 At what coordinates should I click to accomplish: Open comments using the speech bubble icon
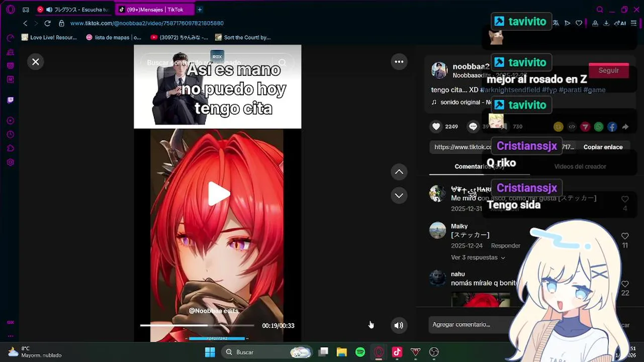point(473,127)
